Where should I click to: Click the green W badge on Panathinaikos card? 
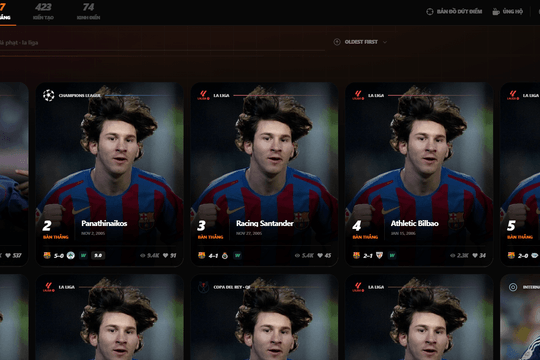[83, 255]
